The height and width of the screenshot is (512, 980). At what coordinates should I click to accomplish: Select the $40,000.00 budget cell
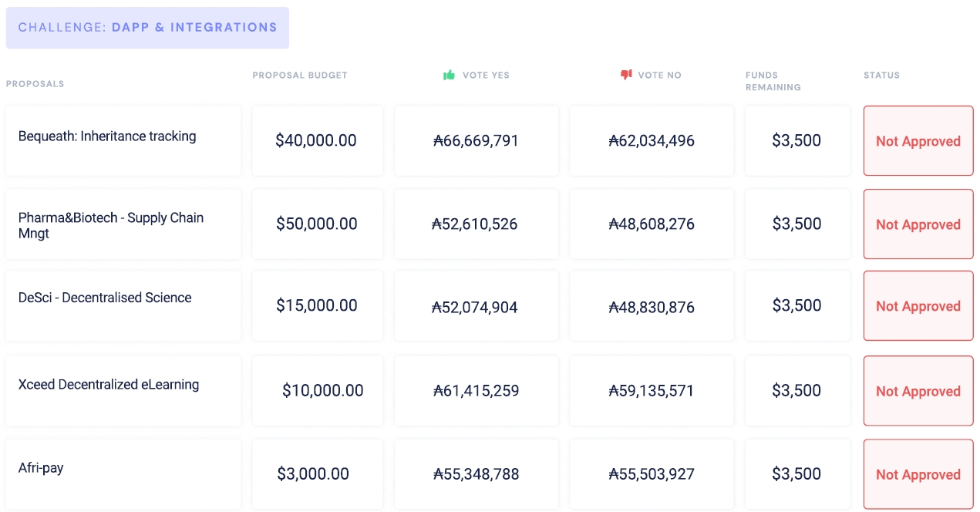pos(316,140)
